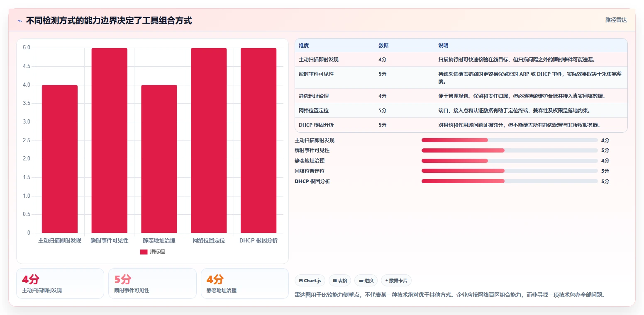Image resolution: width=644 pixels, height=315 pixels.
Task: Click the 网络位置定位 progress bar
Action: pyautogui.click(x=510, y=171)
